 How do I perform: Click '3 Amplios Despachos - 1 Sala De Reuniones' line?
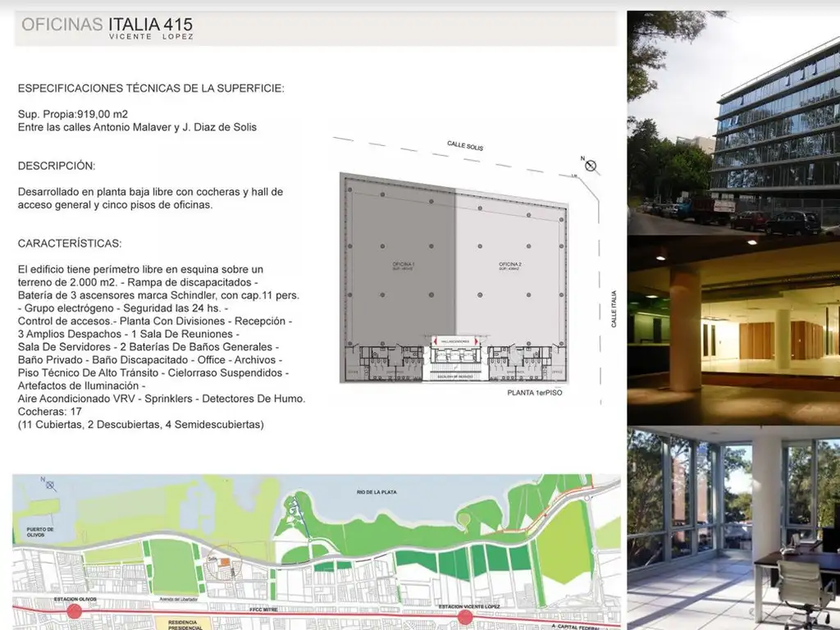(x=129, y=335)
